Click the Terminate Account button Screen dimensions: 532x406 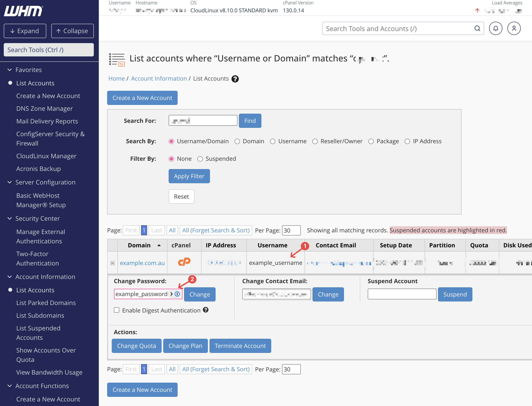click(240, 346)
